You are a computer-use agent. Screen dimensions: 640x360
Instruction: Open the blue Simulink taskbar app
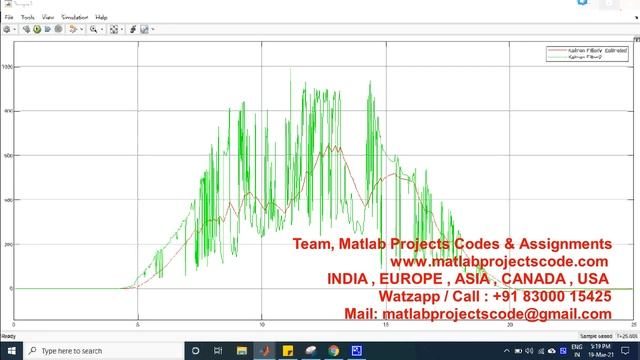click(x=357, y=351)
